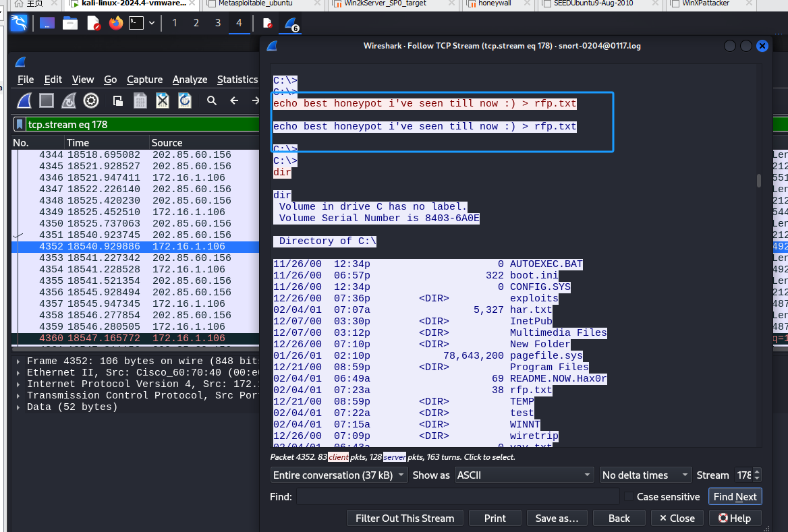
Task: Open a capture file toolbar icon
Action: click(x=118, y=101)
